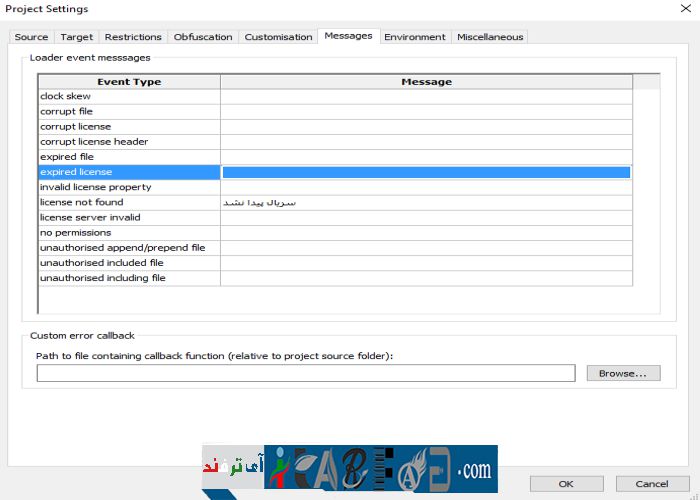Screen dimensions: 700x500
Task: Open the Customisation tab
Action: 279,37
